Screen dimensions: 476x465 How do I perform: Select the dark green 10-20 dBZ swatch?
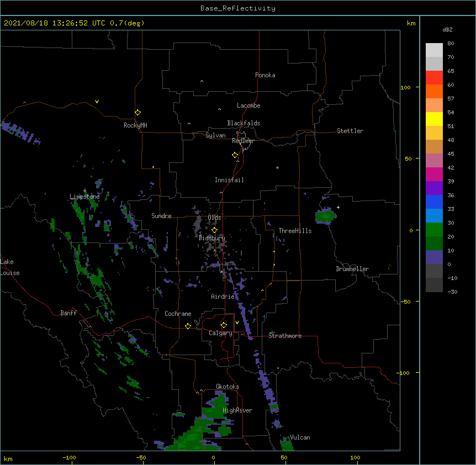tap(434, 243)
